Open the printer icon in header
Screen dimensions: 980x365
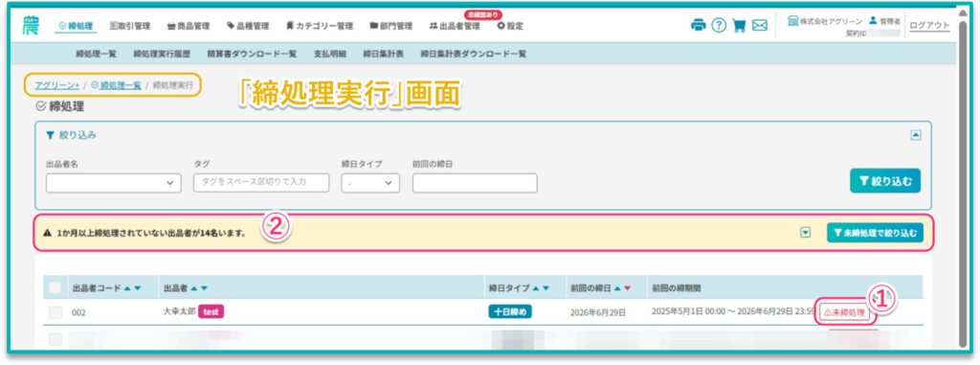click(x=698, y=25)
